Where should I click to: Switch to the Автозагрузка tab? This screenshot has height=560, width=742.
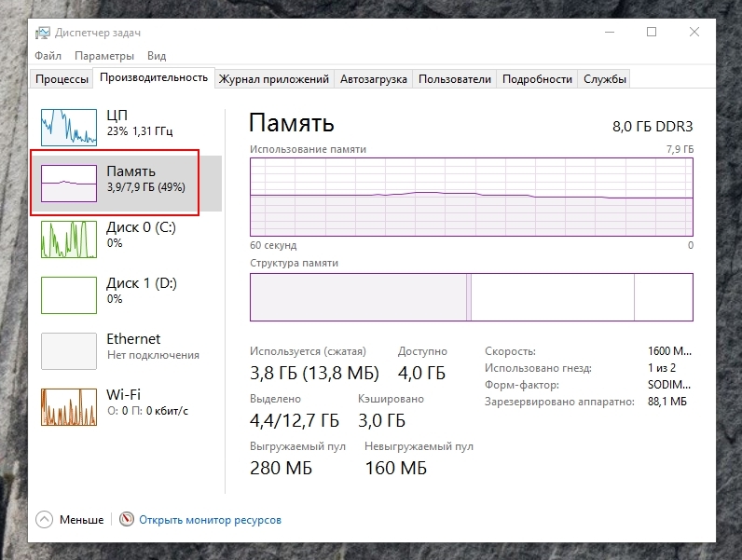373,79
